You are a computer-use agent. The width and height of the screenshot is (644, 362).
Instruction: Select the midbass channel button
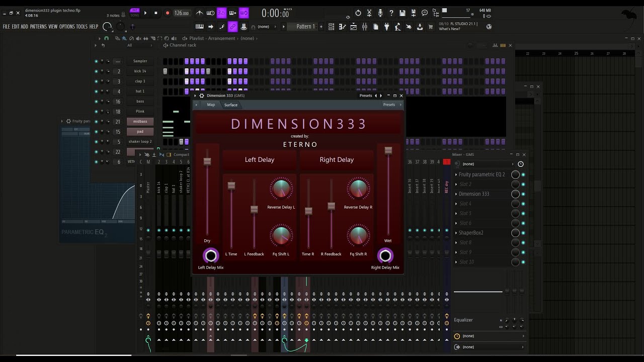pos(140,122)
